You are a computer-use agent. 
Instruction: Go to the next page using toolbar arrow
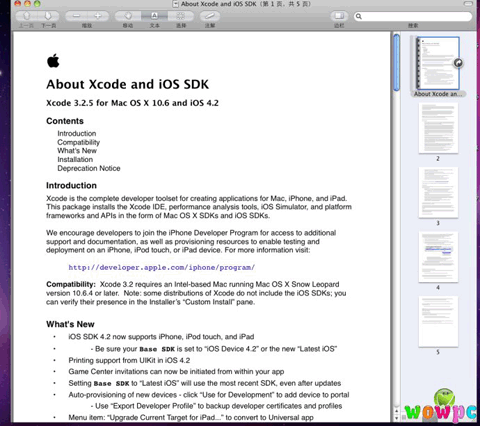click(x=48, y=16)
